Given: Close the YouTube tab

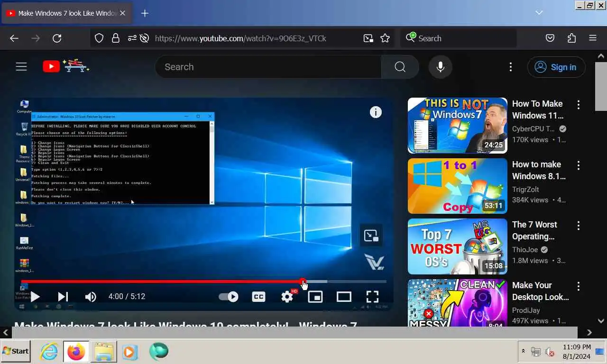Looking at the screenshot, I should point(122,13).
